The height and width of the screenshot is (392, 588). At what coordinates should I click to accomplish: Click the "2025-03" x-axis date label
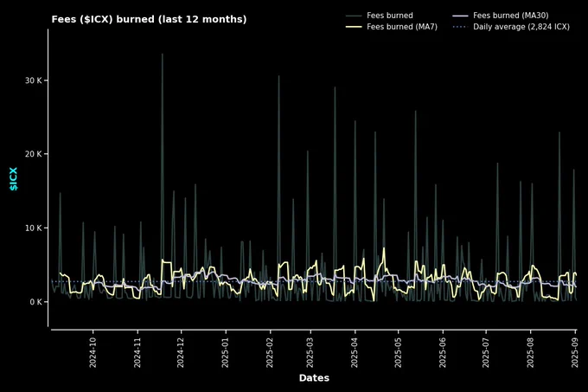tap(310, 352)
